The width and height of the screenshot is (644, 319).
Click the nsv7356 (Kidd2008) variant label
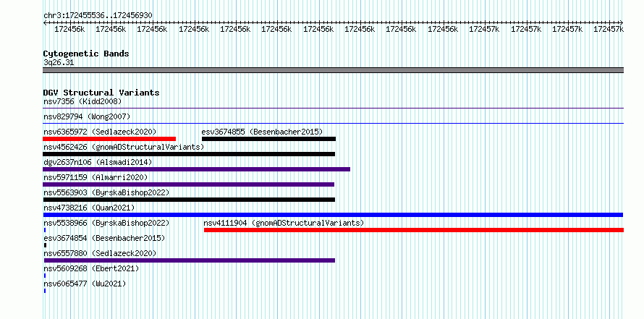pyautogui.click(x=82, y=101)
